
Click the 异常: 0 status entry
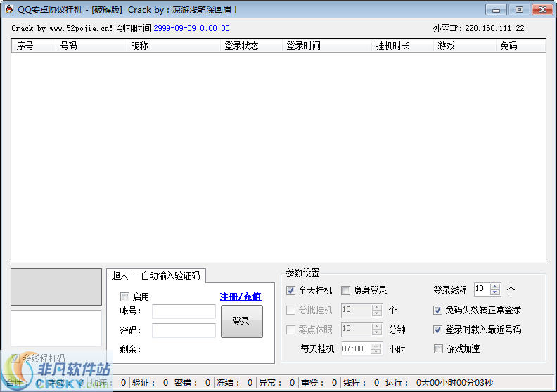click(276, 383)
